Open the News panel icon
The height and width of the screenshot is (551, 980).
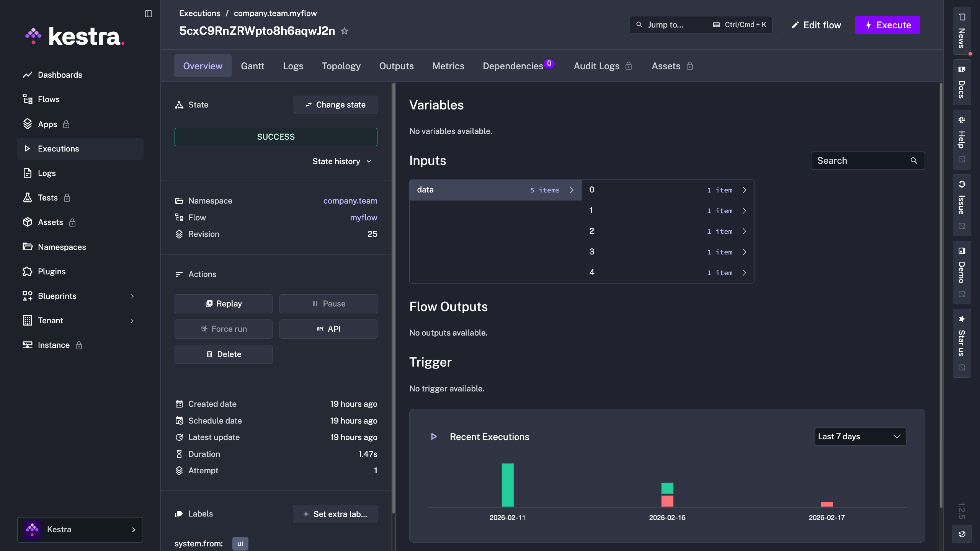[x=962, y=17]
